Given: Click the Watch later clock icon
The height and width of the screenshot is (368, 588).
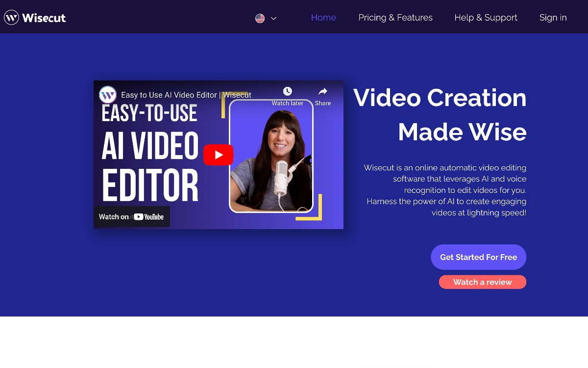Looking at the screenshot, I should (288, 92).
